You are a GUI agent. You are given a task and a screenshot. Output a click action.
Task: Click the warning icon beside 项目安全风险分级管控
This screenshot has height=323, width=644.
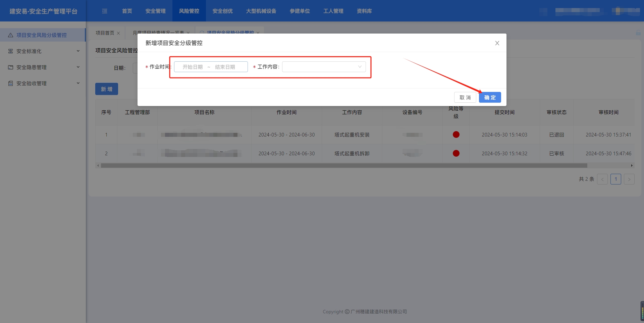[10, 35]
